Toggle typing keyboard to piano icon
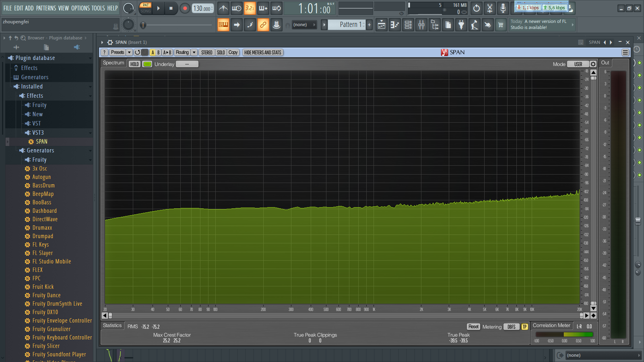 [x=223, y=25]
